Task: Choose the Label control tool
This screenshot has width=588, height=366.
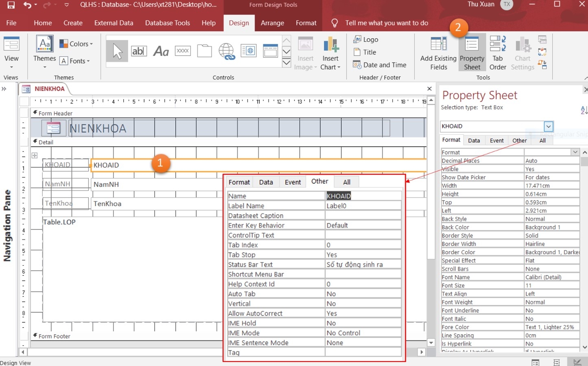Action: [x=161, y=51]
